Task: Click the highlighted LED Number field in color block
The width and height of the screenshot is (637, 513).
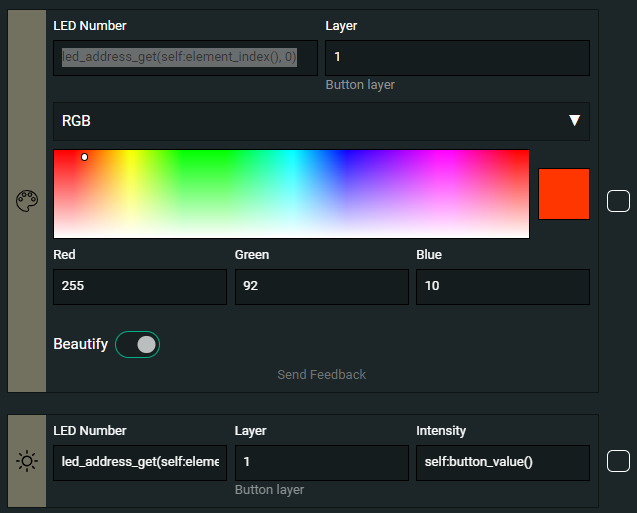Action: [x=185, y=58]
